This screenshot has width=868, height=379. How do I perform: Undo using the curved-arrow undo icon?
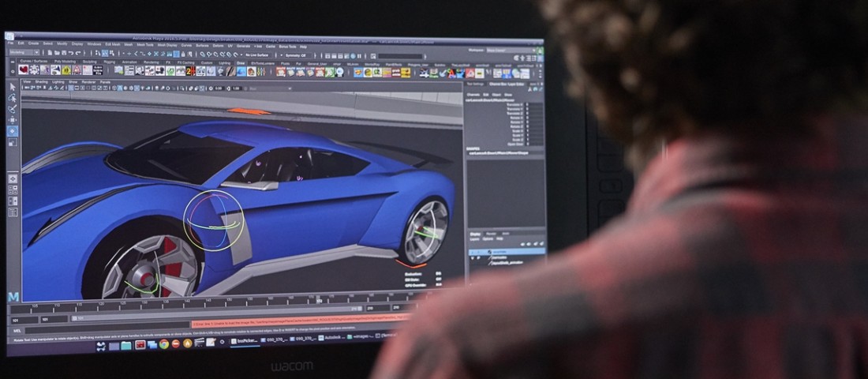(x=71, y=53)
